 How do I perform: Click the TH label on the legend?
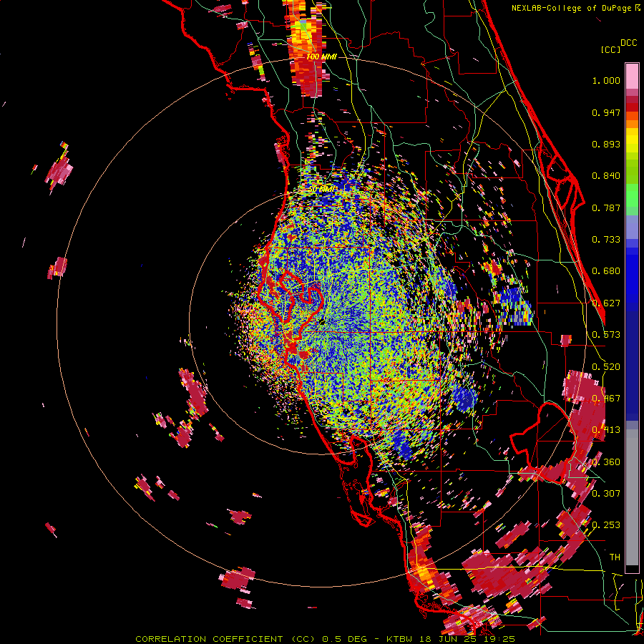[x=615, y=557]
